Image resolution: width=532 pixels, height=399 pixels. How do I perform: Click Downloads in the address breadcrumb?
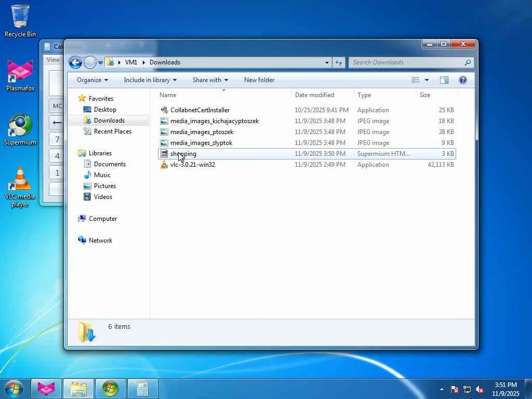coord(165,62)
